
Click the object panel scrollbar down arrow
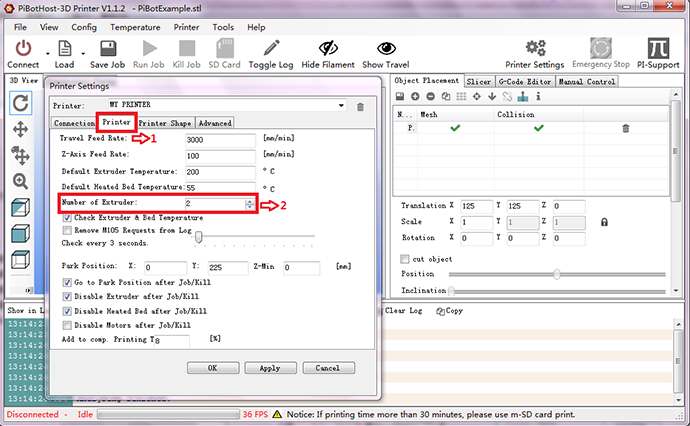coord(676,290)
